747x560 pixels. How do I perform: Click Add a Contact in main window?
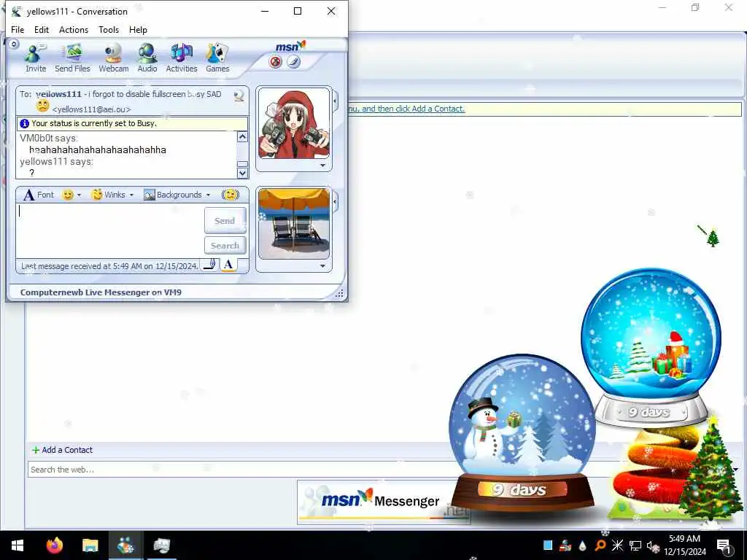(x=63, y=450)
